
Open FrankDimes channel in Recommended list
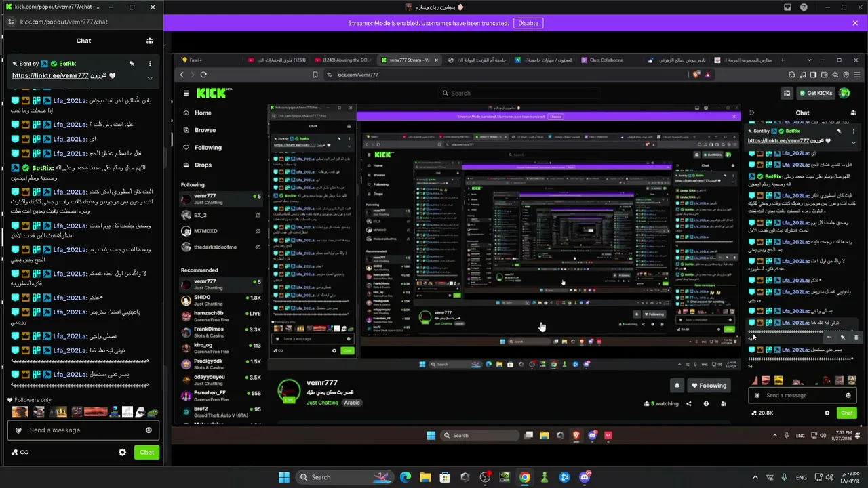(221, 332)
